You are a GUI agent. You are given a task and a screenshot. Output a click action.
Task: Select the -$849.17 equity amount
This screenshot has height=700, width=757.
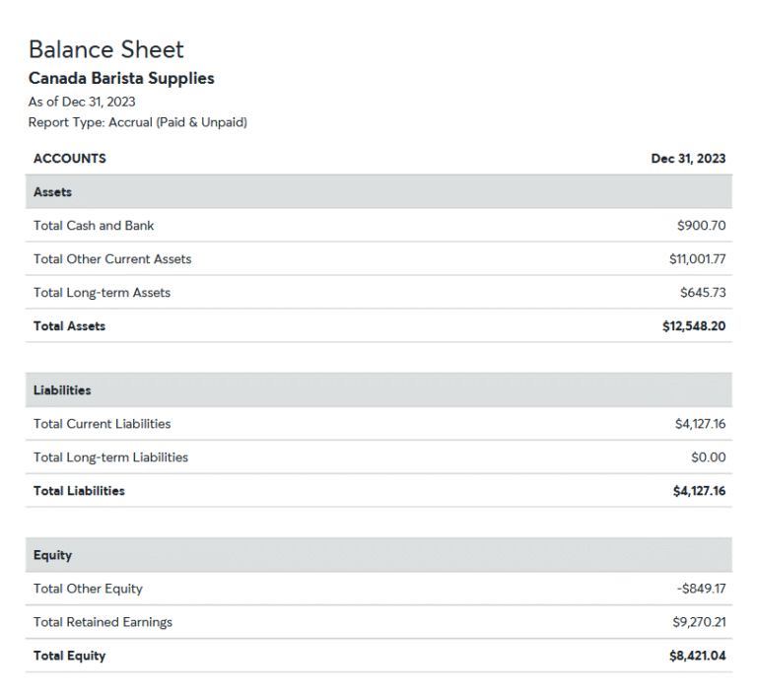(701, 589)
